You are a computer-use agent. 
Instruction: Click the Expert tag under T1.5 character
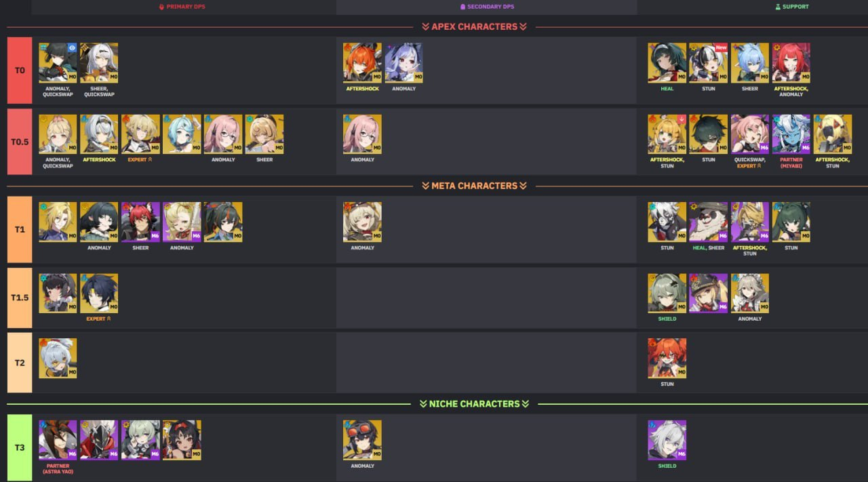(99, 319)
